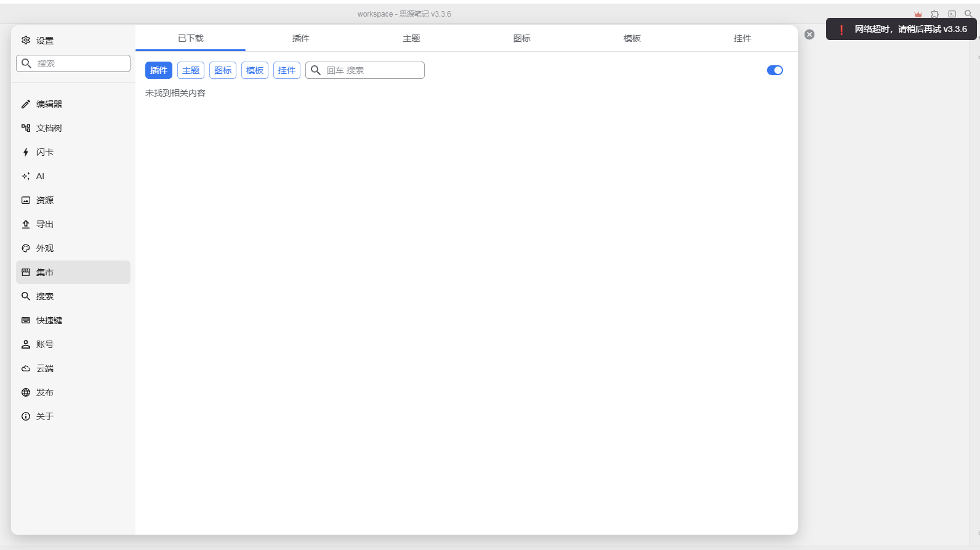
Task: Toggle the blue switch in 已下载 tab
Action: (x=774, y=70)
